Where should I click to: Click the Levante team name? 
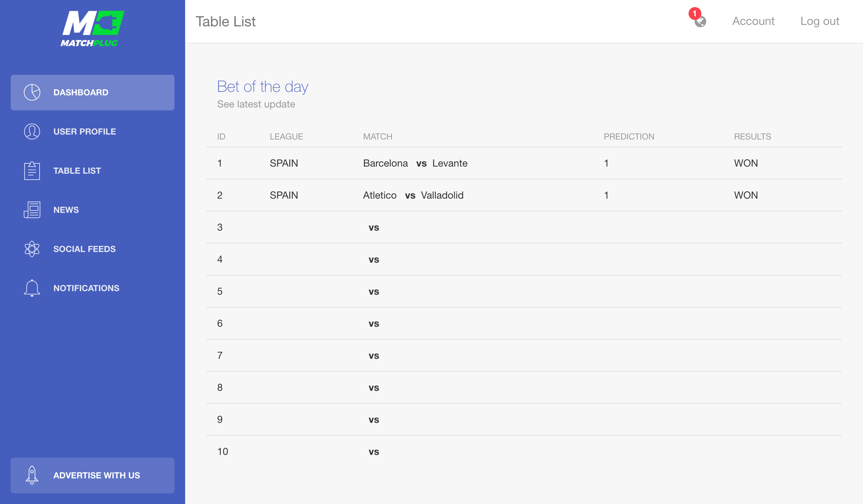(x=450, y=163)
